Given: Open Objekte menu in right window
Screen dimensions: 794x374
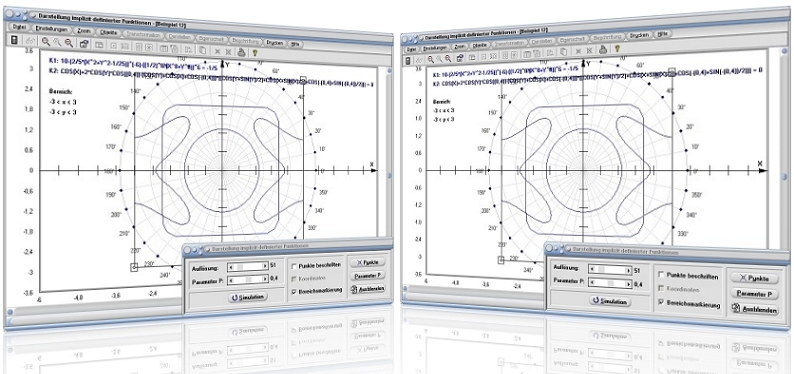Looking at the screenshot, I should [480, 45].
